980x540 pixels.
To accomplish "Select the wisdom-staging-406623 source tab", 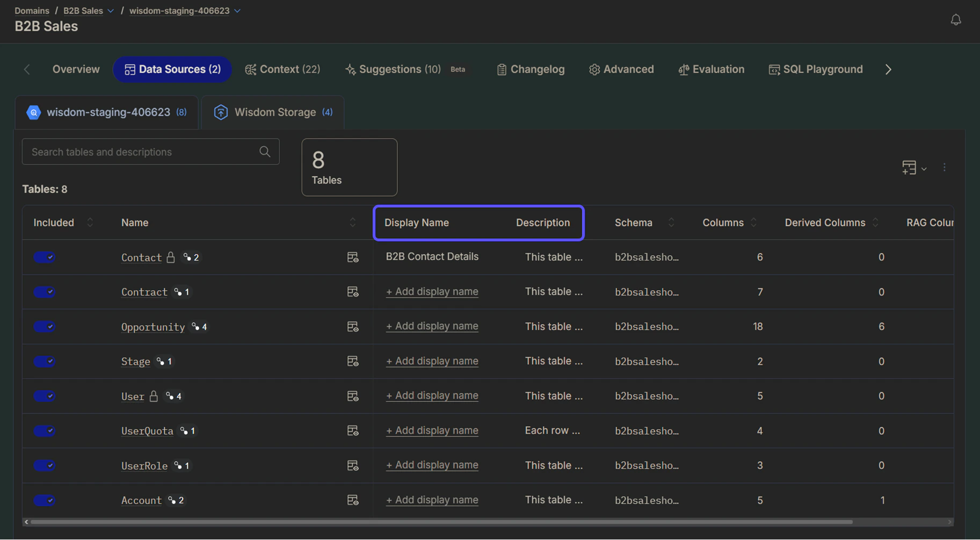I will click(x=106, y=112).
